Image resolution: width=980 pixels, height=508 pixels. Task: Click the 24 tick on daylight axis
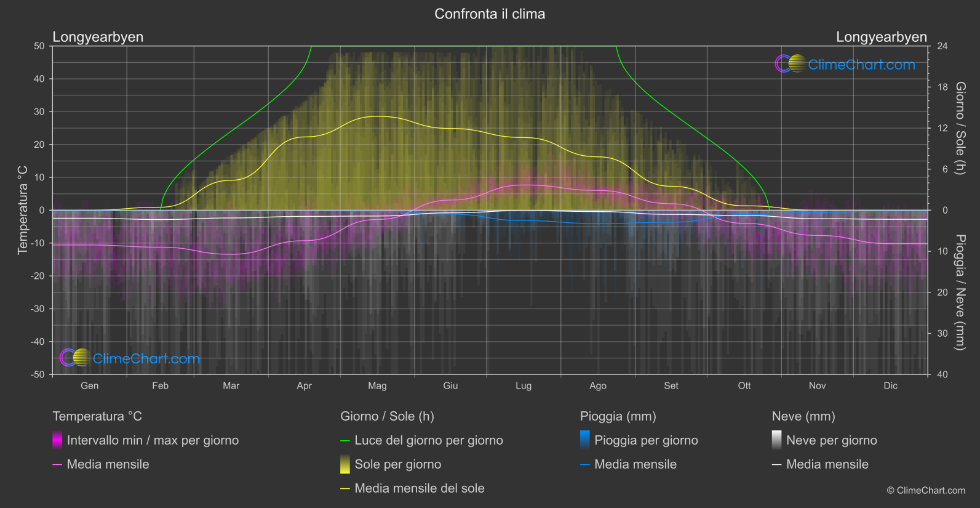pos(942,46)
